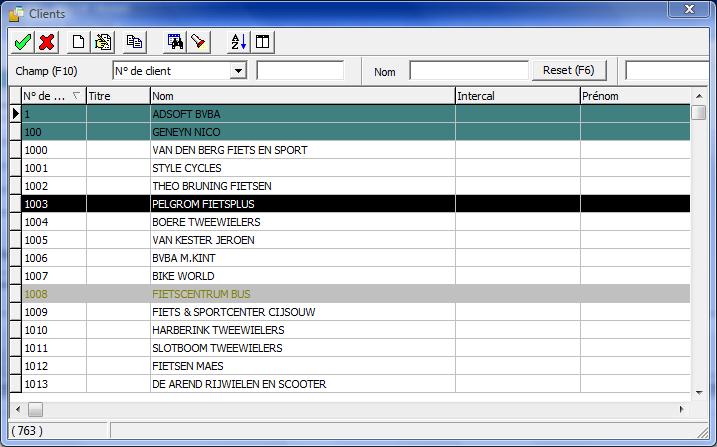Click the vertical scrollbar down arrow
Viewport: 717px width, 447px height.
tap(699, 393)
